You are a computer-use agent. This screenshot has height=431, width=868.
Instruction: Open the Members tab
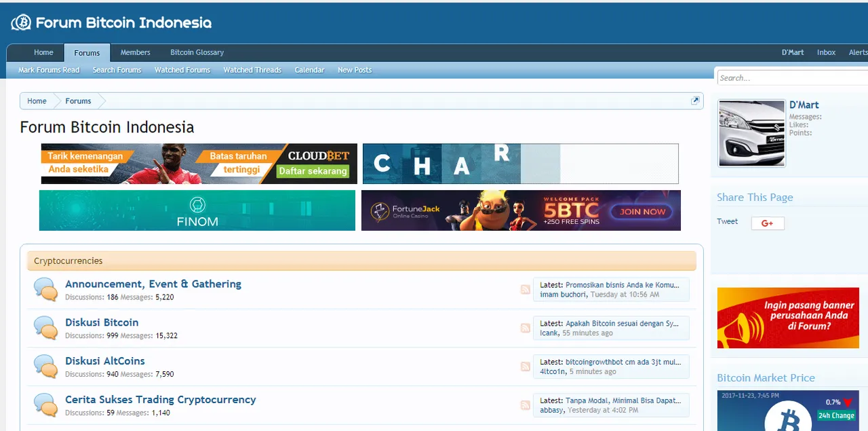click(136, 52)
